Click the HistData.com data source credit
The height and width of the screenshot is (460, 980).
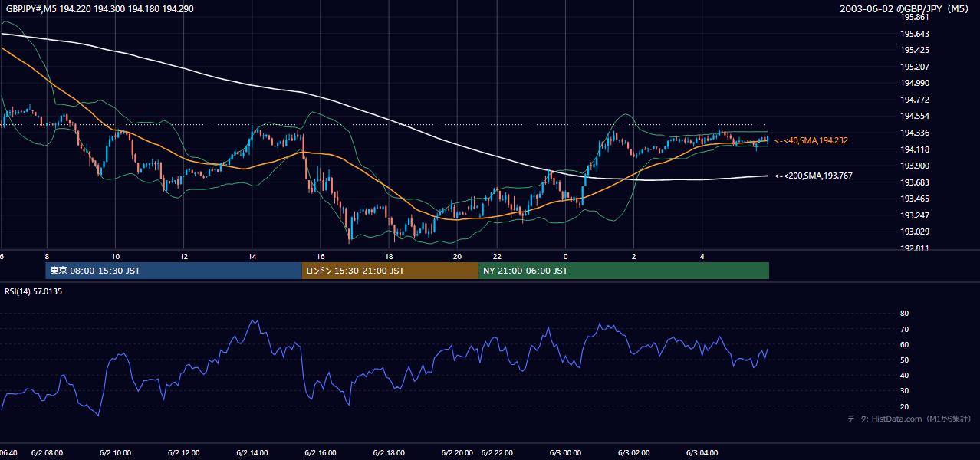[x=909, y=419]
